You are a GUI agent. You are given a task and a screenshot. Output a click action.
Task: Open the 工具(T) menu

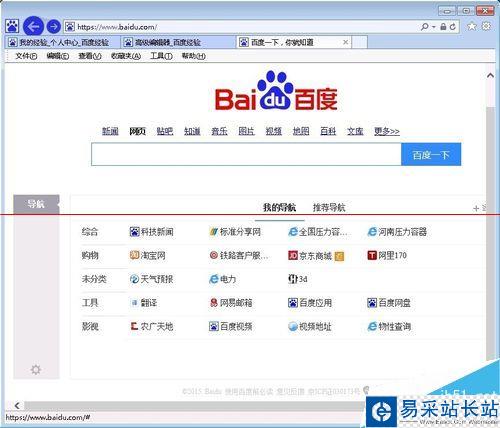161,56
